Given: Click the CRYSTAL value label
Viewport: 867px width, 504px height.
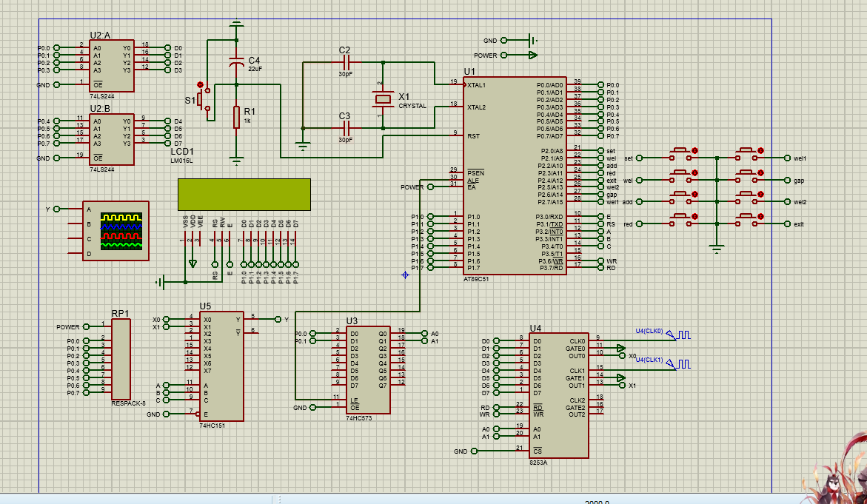Looking at the screenshot, I should (x=412, y=106).
